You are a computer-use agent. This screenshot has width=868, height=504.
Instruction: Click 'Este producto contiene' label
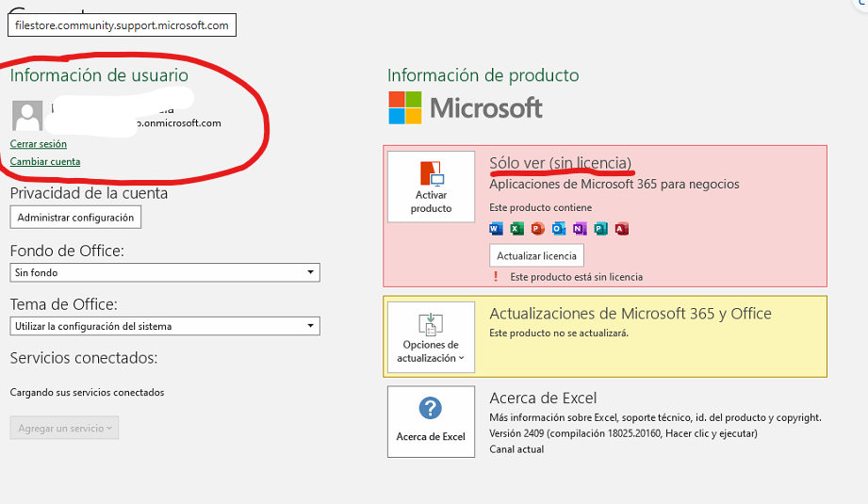click(540, 207)
